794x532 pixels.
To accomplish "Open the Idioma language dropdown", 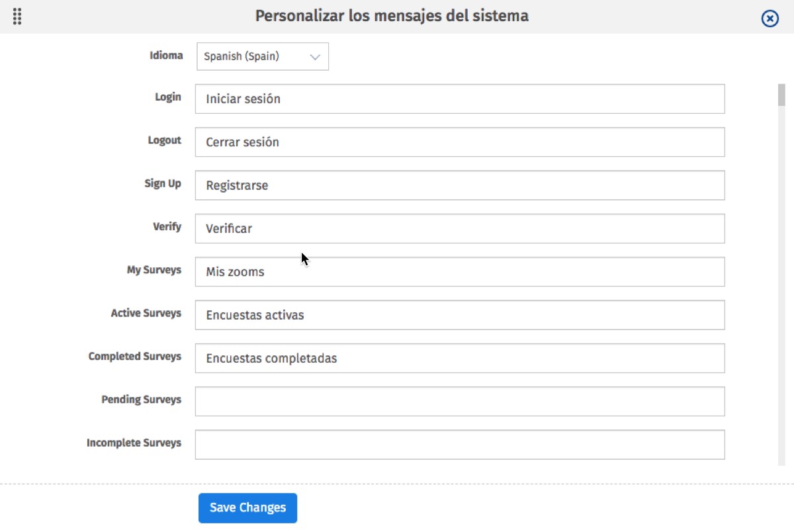I will [263, 57].
